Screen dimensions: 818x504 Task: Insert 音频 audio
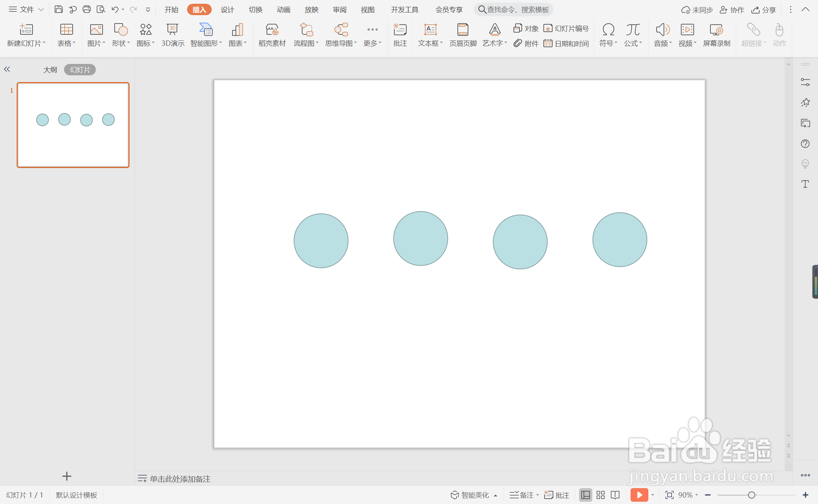663,35
